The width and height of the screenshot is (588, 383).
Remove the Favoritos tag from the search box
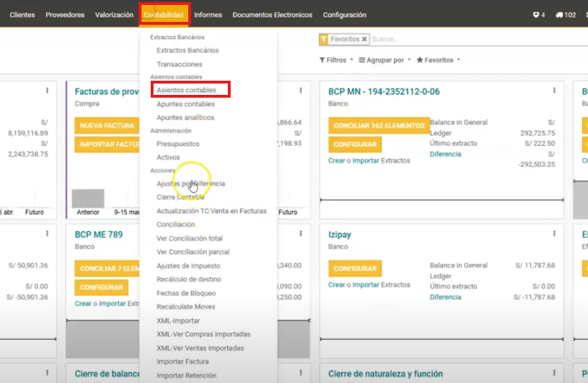click(364, 40)
